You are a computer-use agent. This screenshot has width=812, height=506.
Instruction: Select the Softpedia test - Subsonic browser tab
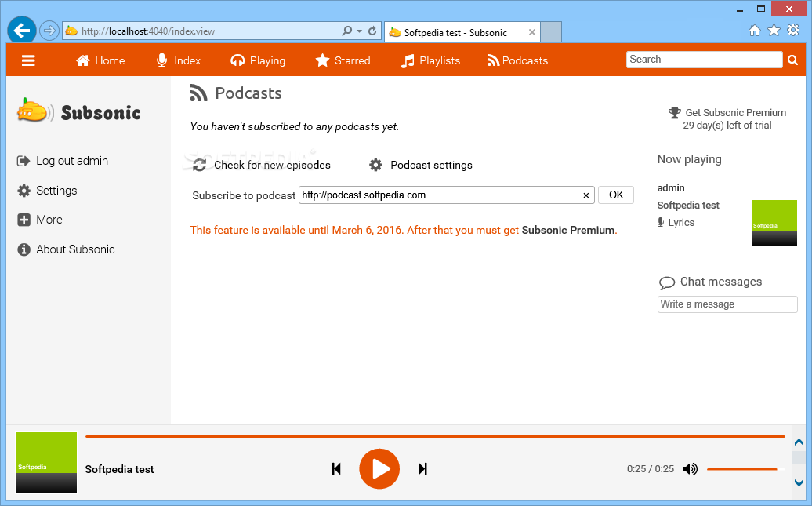tap(462, 32)
